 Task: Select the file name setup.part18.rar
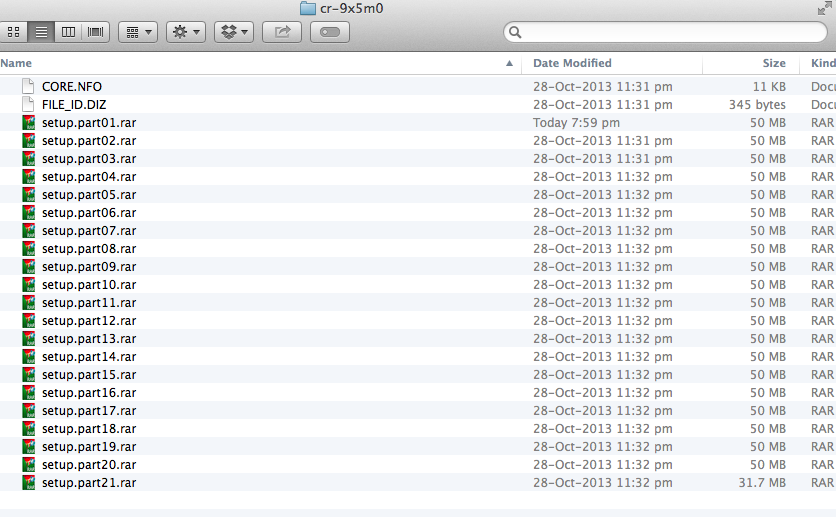pyautogui.click(x=89, y=429)
